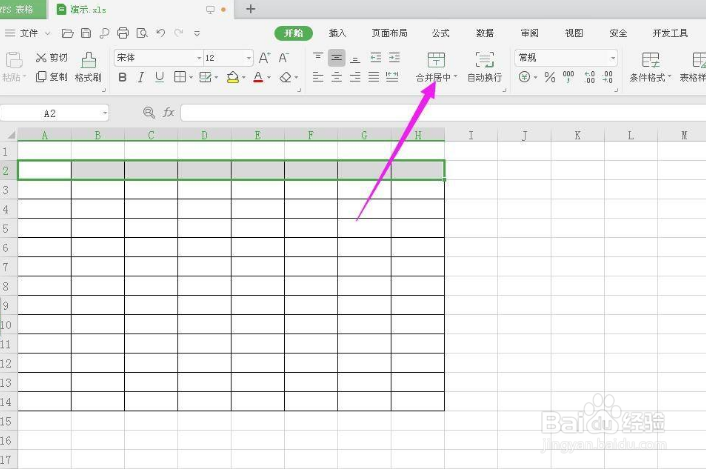Click the Redo arrow
Screen dimensions: 706x469
point(179,33)
